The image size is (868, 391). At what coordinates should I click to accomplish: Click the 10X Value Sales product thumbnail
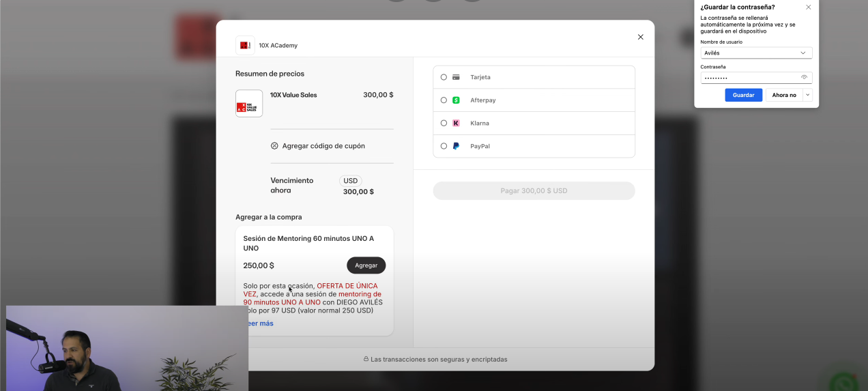pyautogui.click(x=249, y=104)
